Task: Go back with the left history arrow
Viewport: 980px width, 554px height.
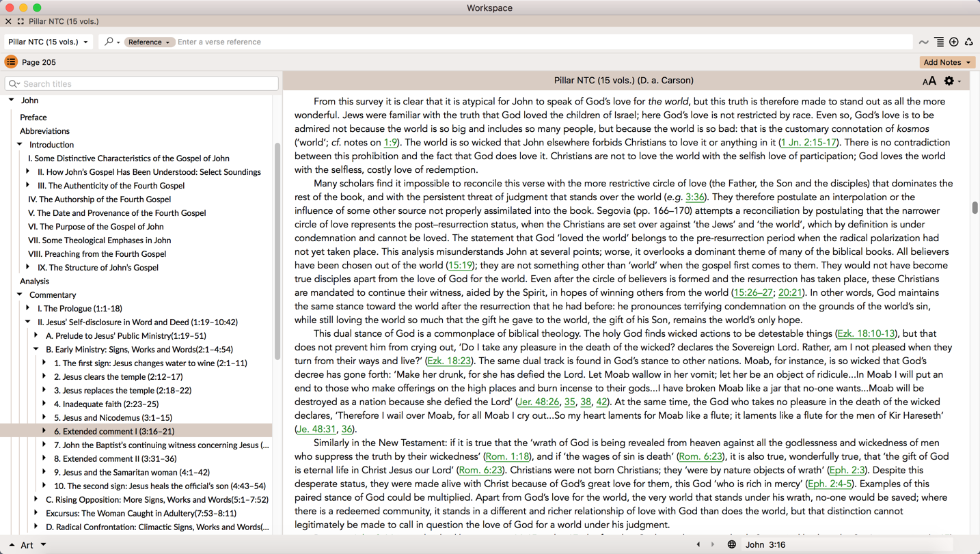Action: (698, 545)
